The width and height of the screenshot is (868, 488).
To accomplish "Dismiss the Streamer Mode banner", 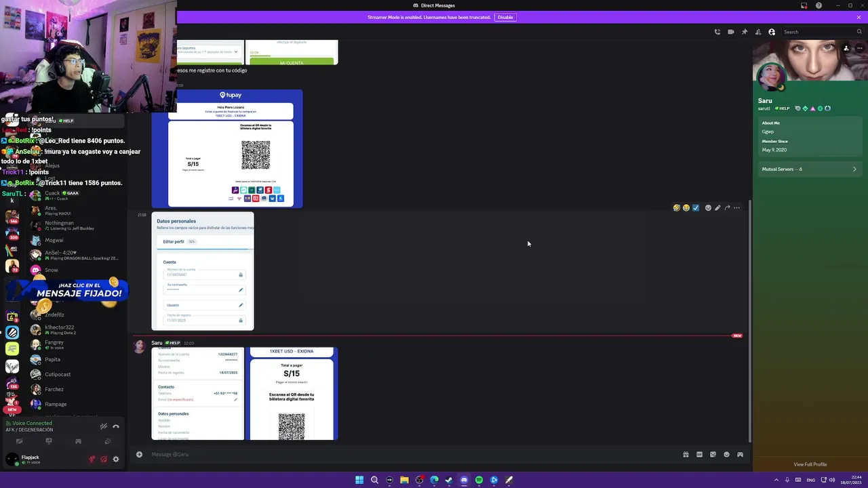I will coord(859,17).
